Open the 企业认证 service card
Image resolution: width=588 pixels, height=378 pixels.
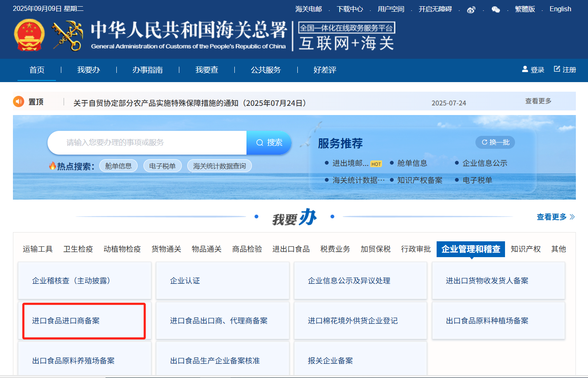click(x=222, y=281)
